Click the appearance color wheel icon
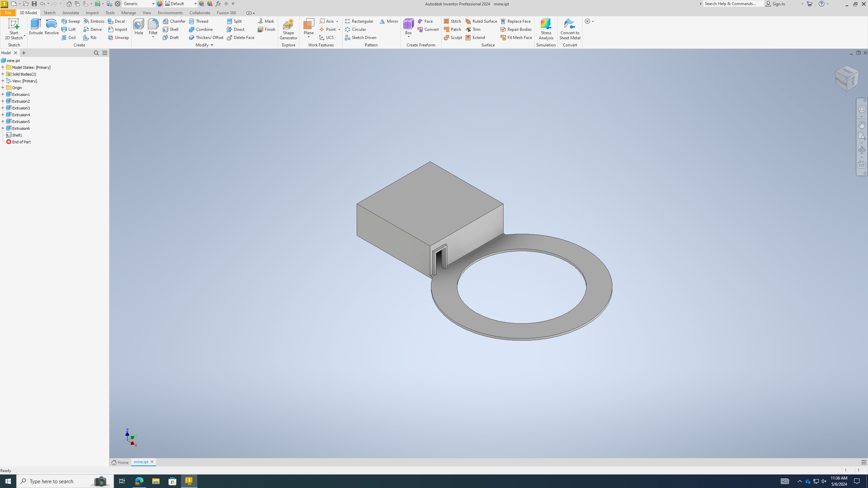Viewport: 868px width, 488px height. (160, 4)
